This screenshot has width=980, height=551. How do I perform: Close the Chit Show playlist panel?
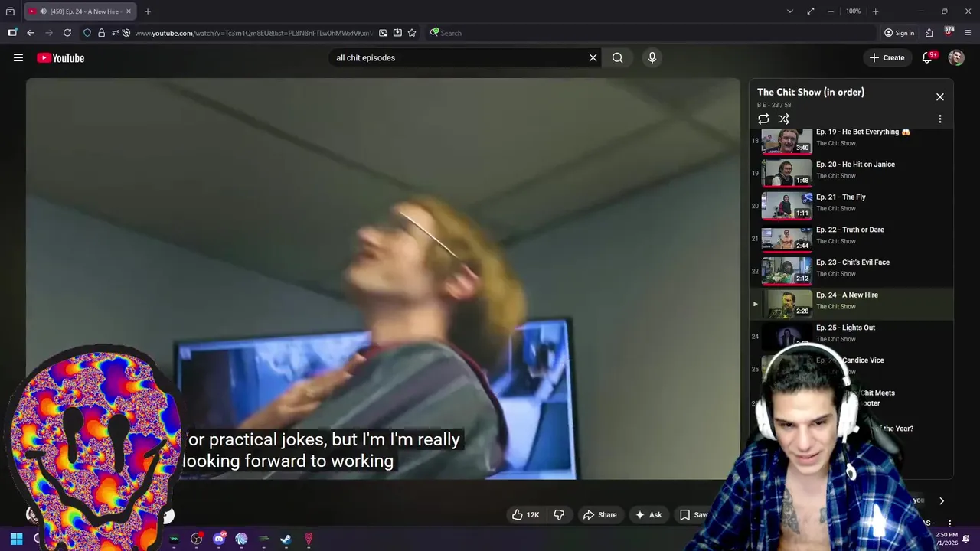(x=939, y=97)
